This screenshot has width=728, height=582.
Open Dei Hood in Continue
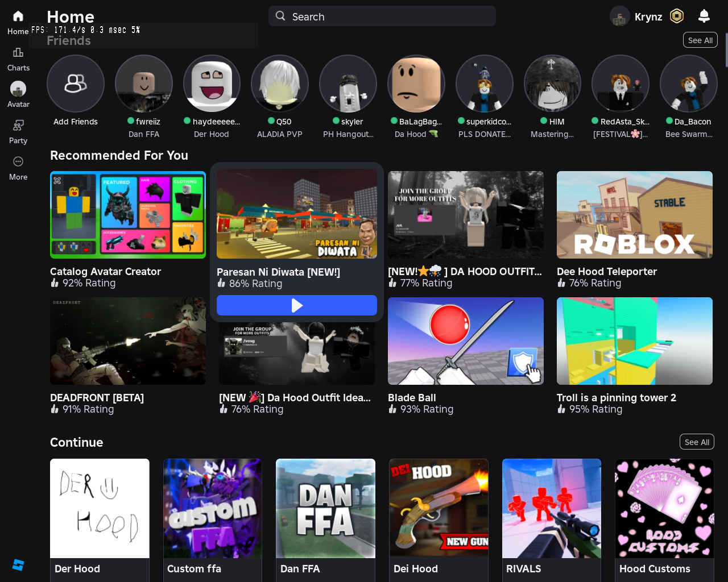[439, 520]
